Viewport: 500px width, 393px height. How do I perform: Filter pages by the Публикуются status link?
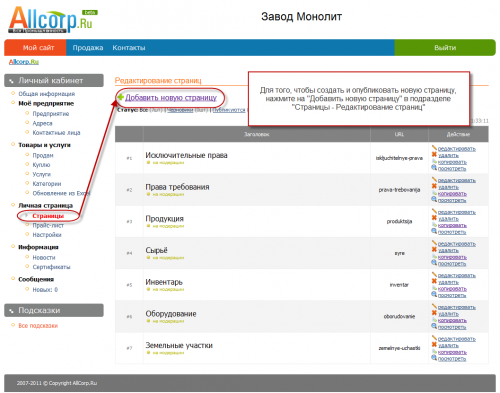click(229, 110)
